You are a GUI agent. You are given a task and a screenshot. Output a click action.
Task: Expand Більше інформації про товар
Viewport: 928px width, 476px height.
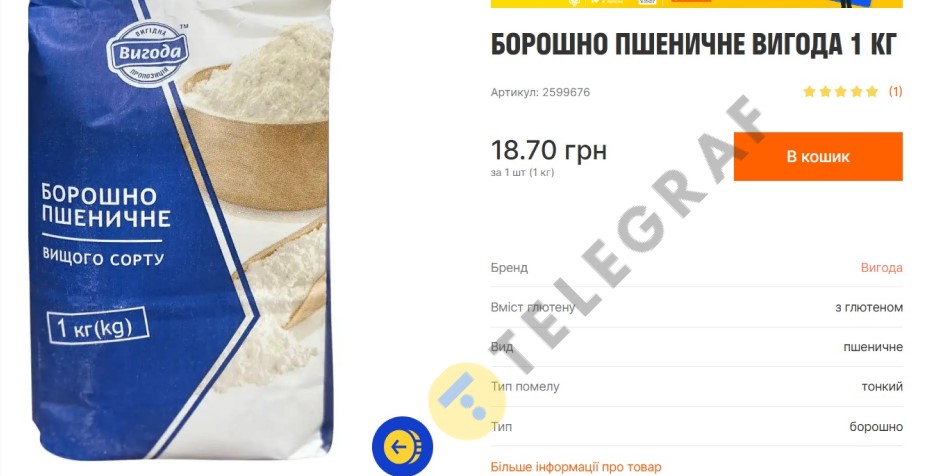point(576,467)
